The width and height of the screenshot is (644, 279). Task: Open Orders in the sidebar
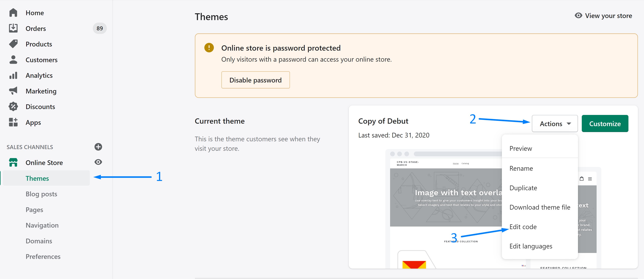36,28
